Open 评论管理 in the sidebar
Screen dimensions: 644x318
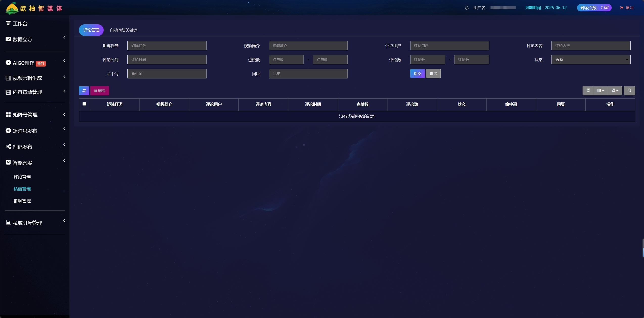click(22, 177)
